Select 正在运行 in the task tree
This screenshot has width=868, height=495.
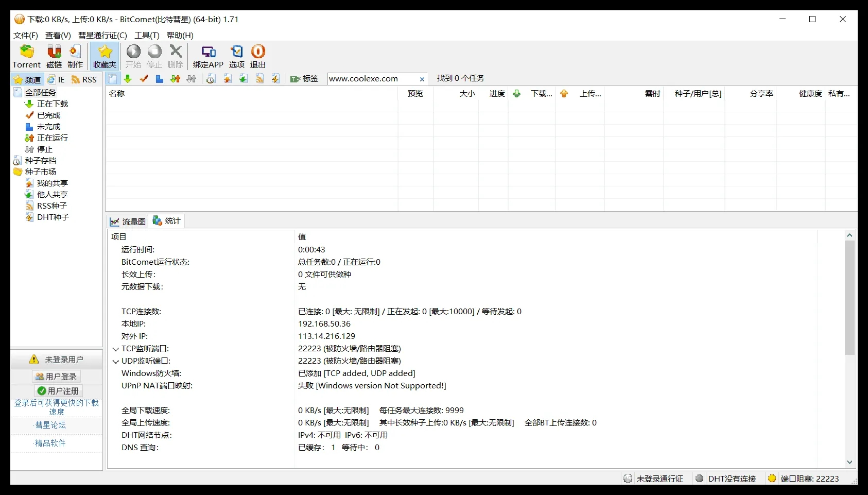[53, 138]
